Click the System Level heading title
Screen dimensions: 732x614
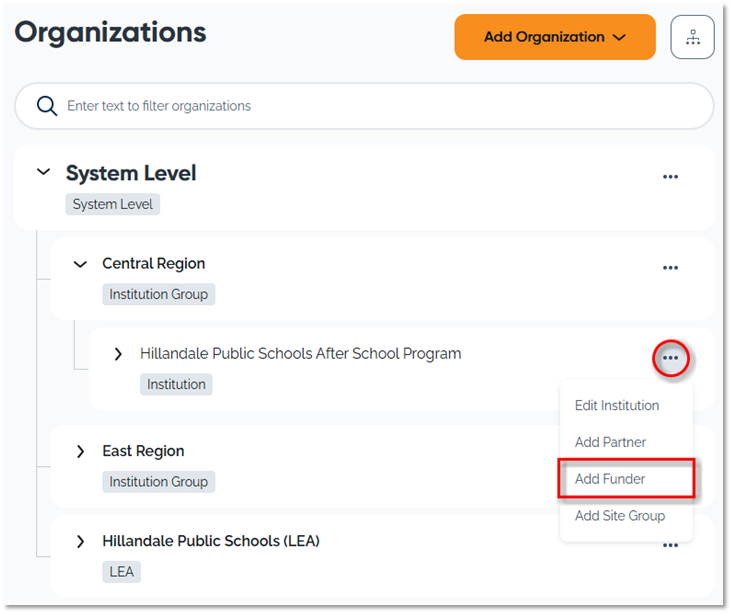[x=131, y=173]
